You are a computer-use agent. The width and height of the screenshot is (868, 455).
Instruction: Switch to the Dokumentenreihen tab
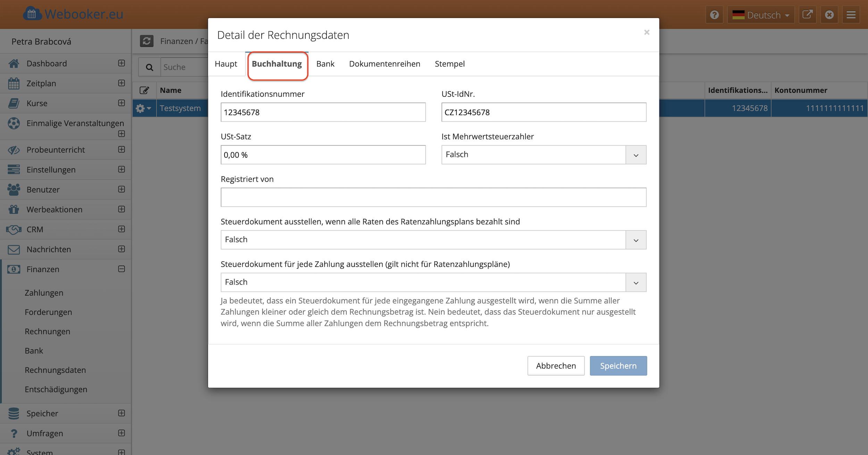tap(384, 64)
